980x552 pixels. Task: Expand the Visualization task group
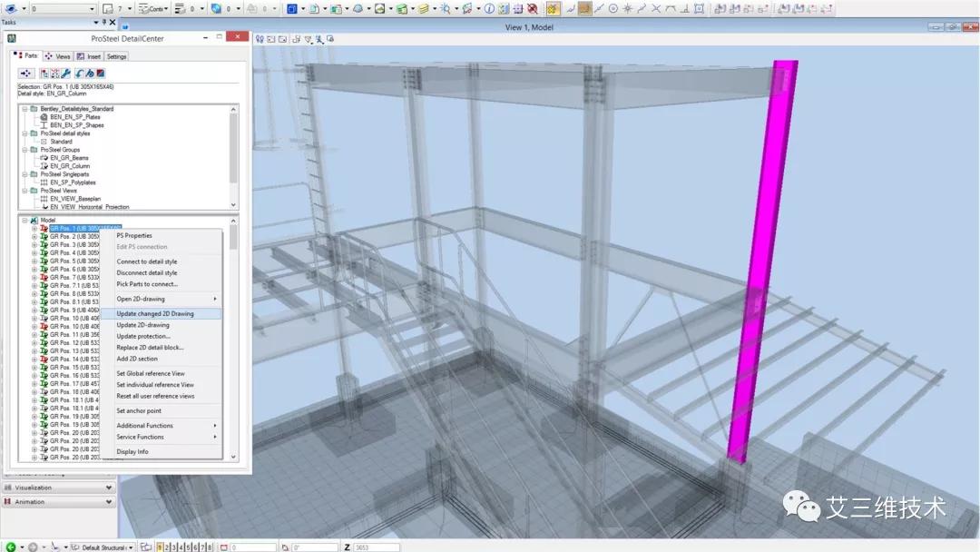pyautogui.click(x=58, y=488)
